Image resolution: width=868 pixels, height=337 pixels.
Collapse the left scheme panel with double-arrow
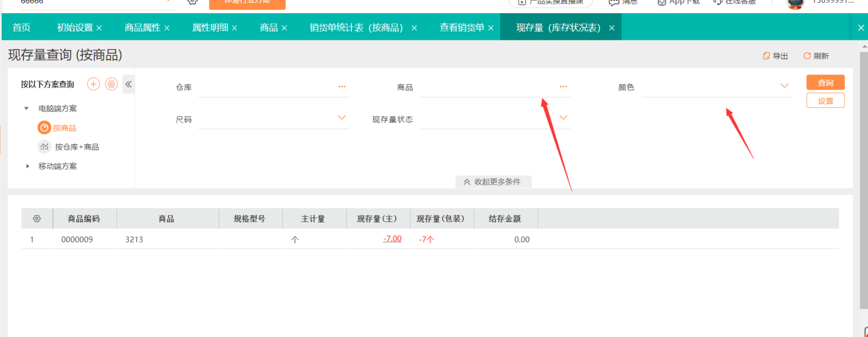[129, 84]
